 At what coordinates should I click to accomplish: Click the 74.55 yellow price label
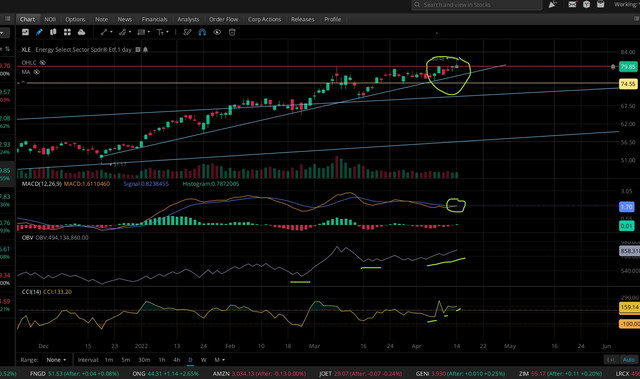pyautogui.click(x=628, y=84)
